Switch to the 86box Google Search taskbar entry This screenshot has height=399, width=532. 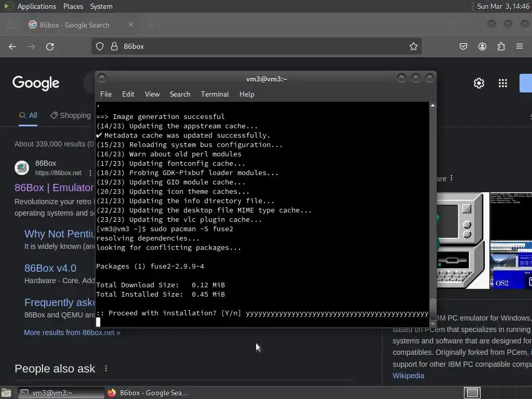[148, 393]
